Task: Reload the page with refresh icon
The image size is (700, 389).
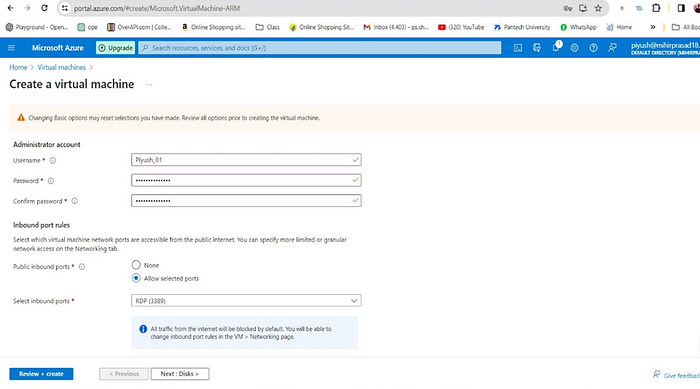Action: [x=44, y=8]
